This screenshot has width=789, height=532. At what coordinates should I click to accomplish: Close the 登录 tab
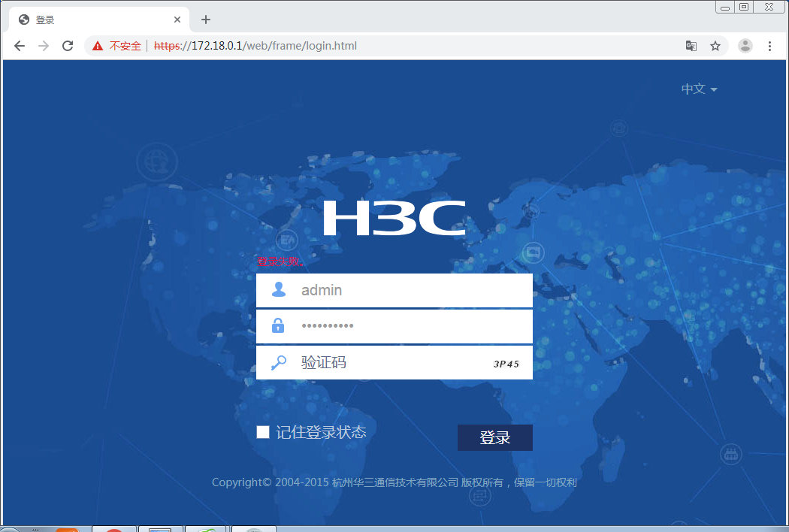177,20
